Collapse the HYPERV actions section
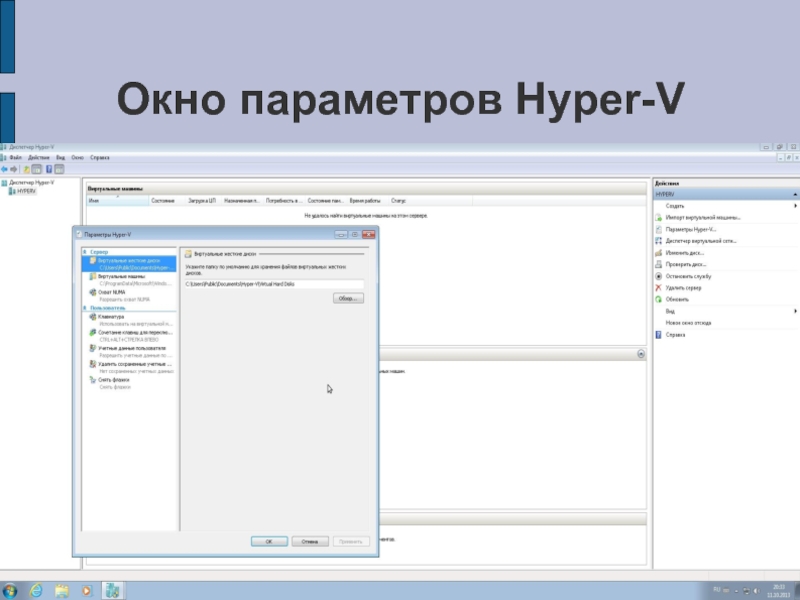This screenshot has width=800, height=600. (x=795, y=194)
